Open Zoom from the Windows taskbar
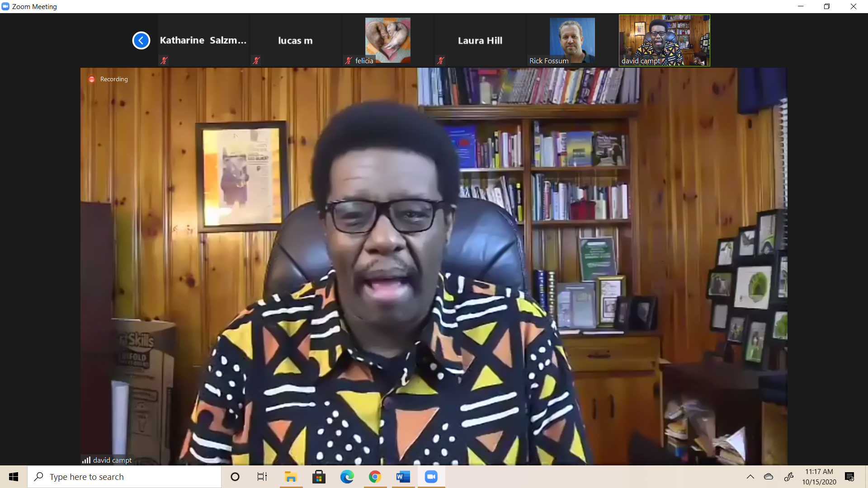The width and height of the screenshot is (868, 488). pyautogui.click(x=431, y=477)
